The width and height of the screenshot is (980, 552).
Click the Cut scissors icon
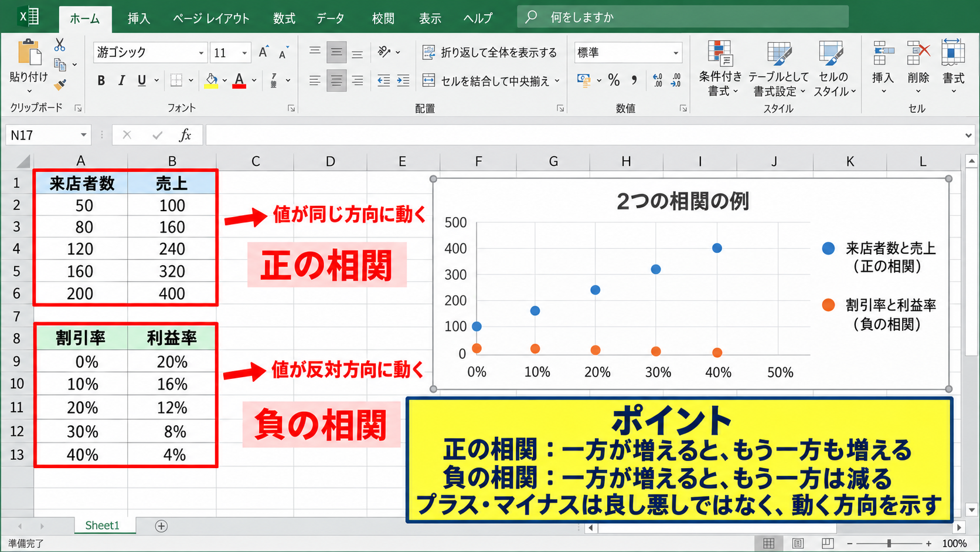[x=60, y=45]
